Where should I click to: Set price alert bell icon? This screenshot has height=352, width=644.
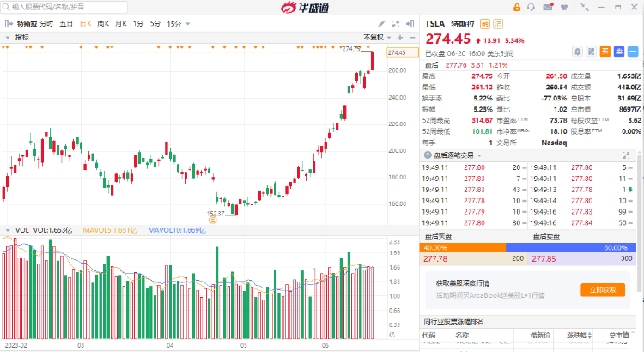point(578,52)
